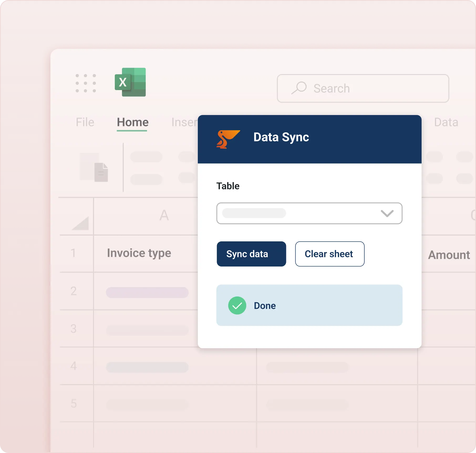
Task: Switch to the Insert ribbon tab
Action: [x=184, y=122]
